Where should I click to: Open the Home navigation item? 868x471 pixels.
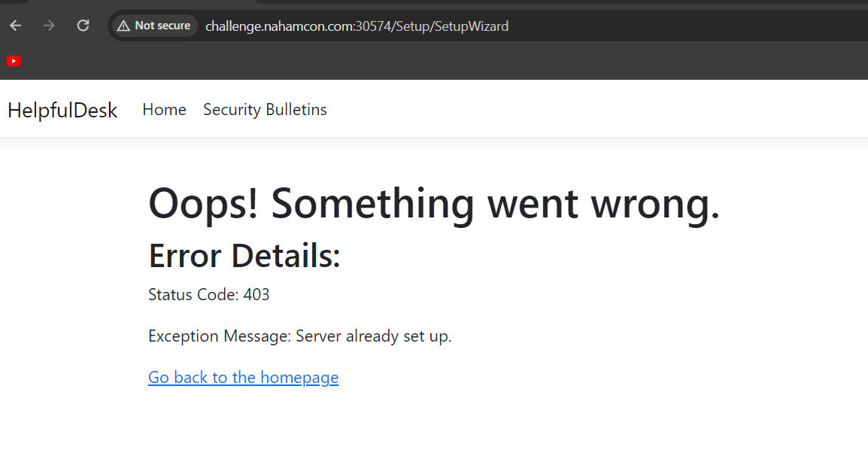coord(164,110)
